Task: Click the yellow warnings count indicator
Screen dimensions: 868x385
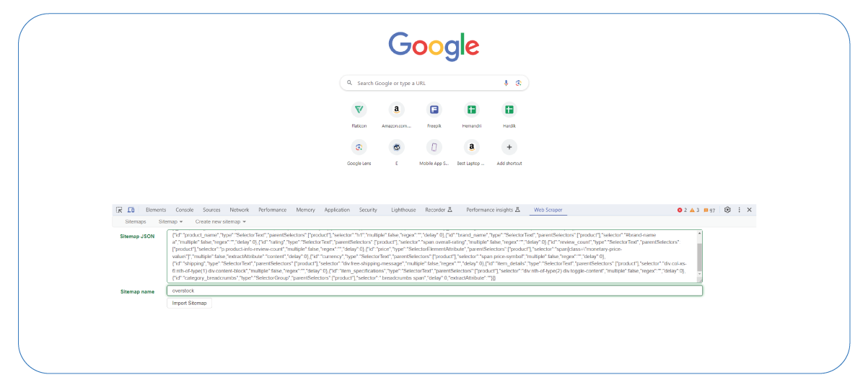Action: pos(695,210)
